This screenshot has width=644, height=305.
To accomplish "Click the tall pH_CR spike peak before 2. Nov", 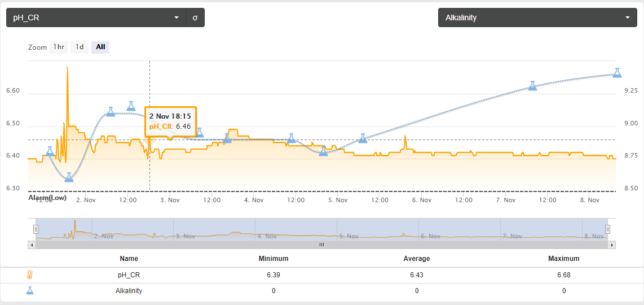I will (x=67, y=68).
